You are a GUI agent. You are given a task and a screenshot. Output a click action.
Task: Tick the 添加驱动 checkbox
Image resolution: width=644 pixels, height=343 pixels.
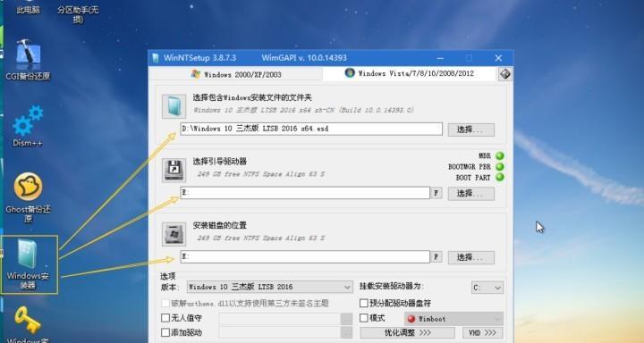point(165,332)
